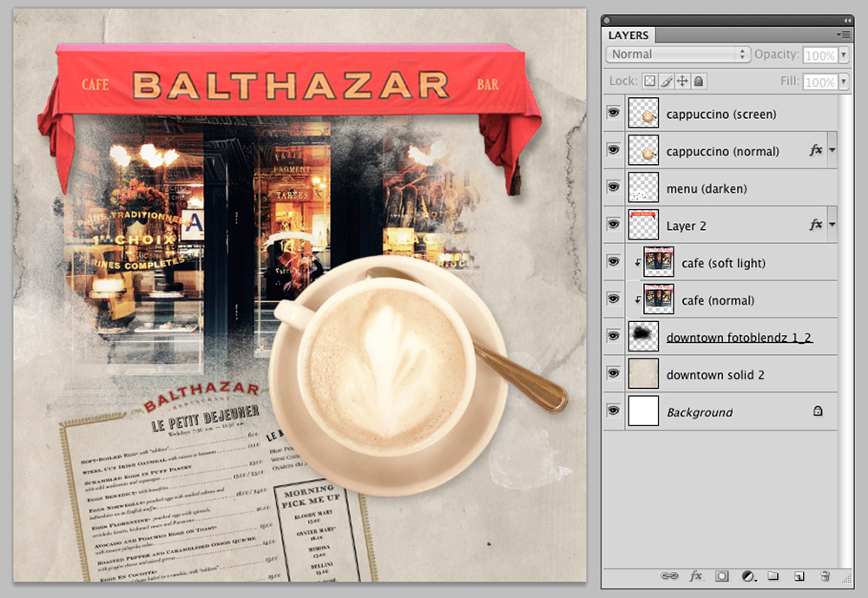Image resolution: width=868 pixels, height=598 pixels.
Task: Expand effects on cappuccino (normal) layer
Action: pos(832,151)
